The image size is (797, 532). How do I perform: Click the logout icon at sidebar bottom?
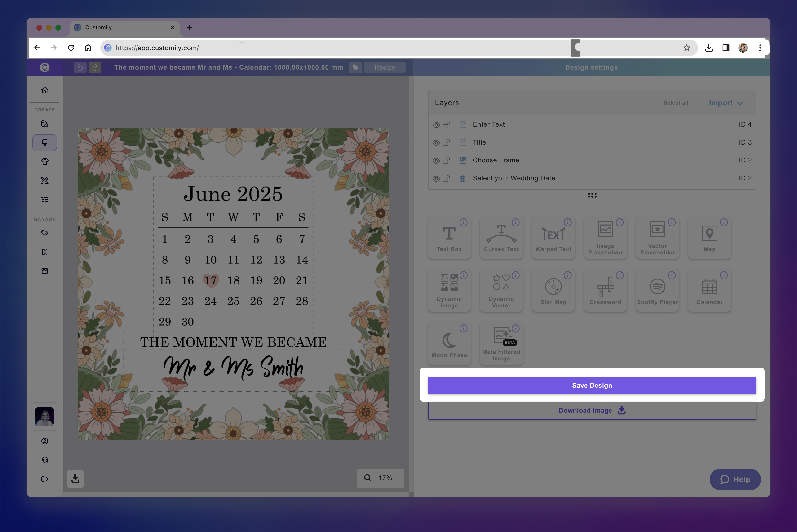click(x=45, y=479)
